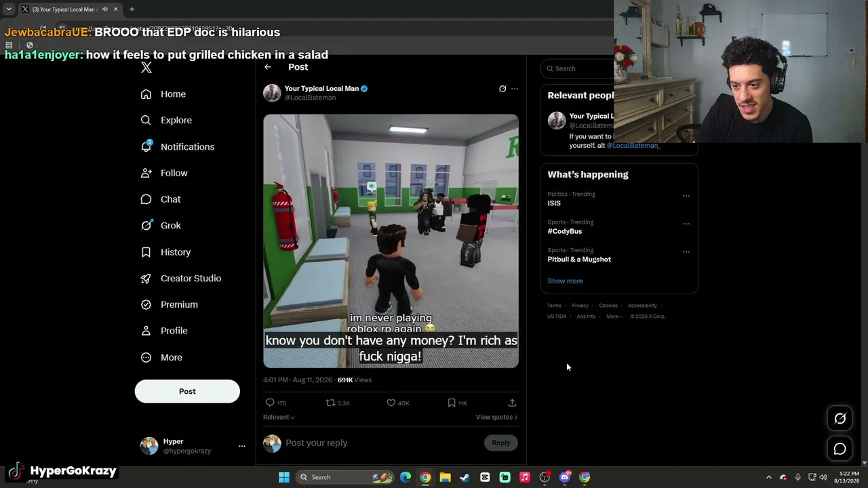Open the post's three-dot more menu
Image resolution: width=868 pixels, height=488 pixels.
click(x=515, y=89)
